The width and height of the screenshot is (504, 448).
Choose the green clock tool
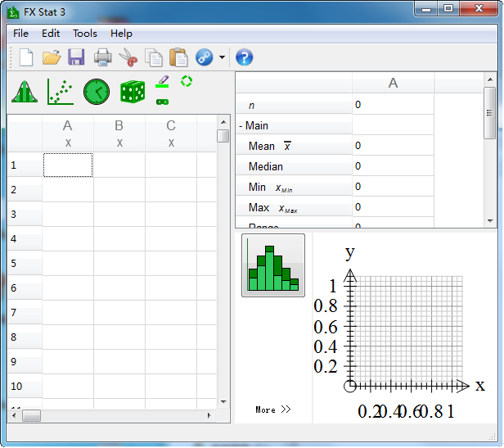coord(96,91)
